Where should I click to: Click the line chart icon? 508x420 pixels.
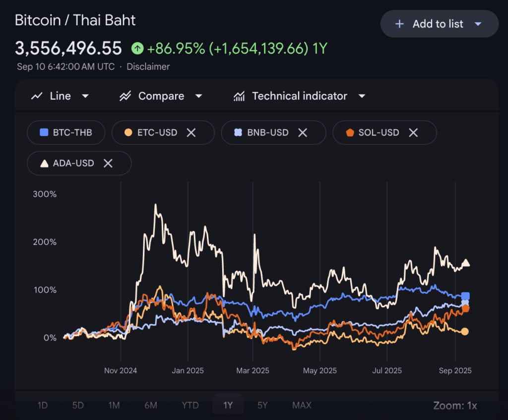[x=37, y=96]
